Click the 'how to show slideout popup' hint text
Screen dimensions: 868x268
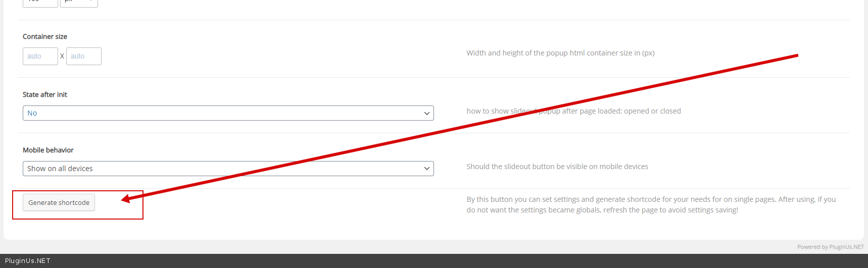[x=573, y=111]
